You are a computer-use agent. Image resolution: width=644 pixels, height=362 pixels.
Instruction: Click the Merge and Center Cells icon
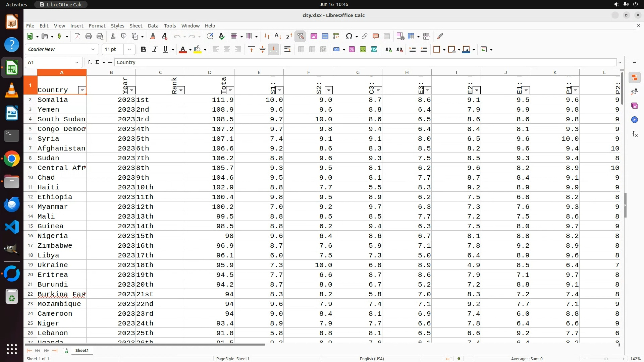pyautogui.click(x=301, y=50)
